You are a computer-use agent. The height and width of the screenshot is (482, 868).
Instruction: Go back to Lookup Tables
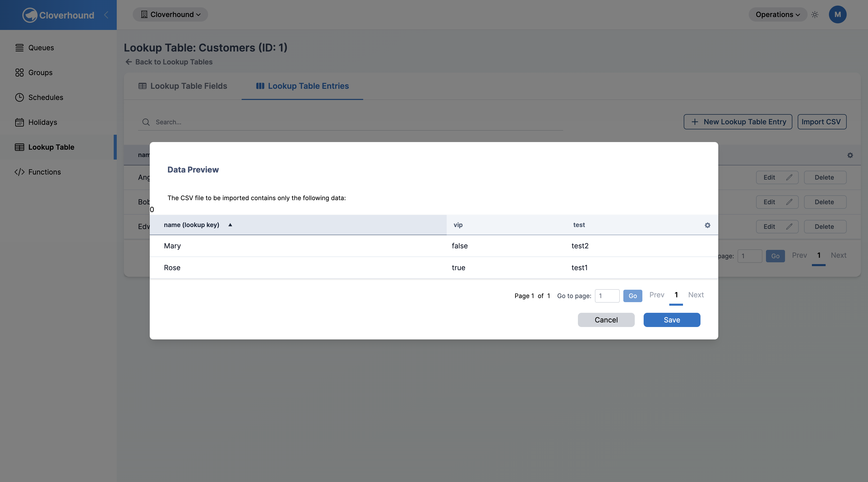point(169,62)
